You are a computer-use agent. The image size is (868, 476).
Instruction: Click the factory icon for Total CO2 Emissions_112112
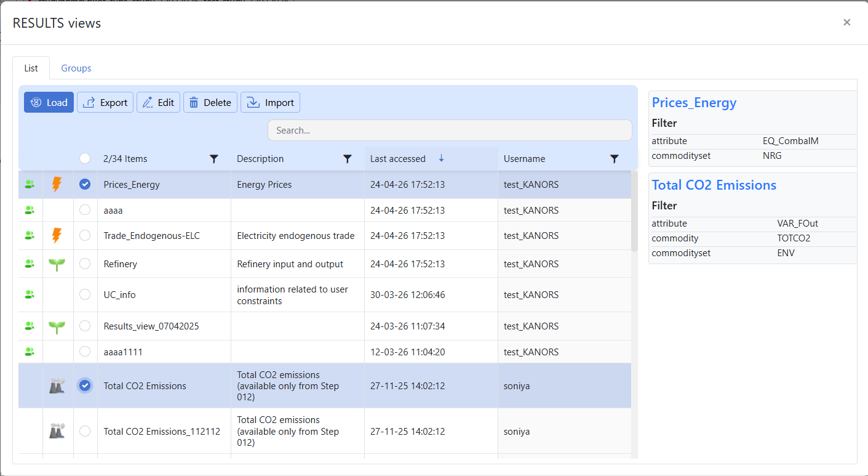coord(57,431)
